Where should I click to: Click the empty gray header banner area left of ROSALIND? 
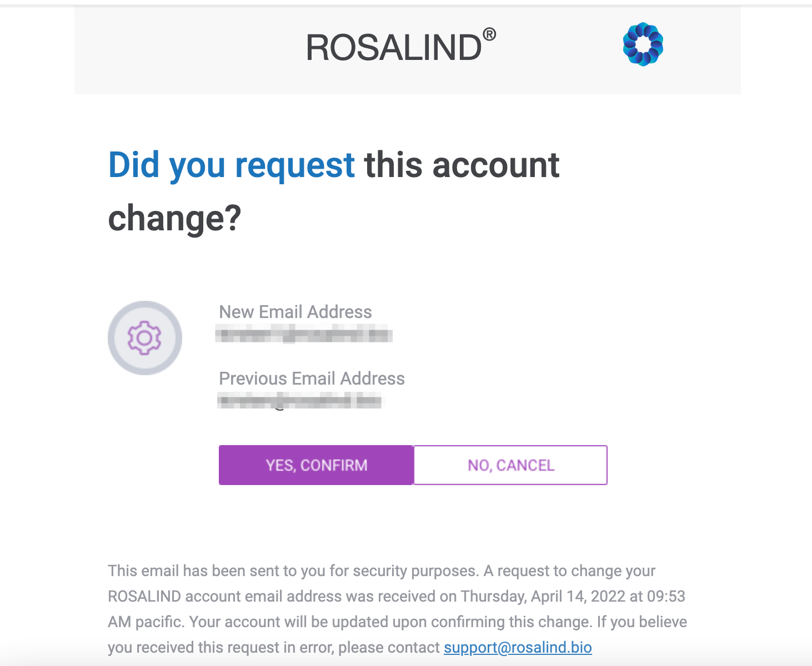tap(189, 50)
